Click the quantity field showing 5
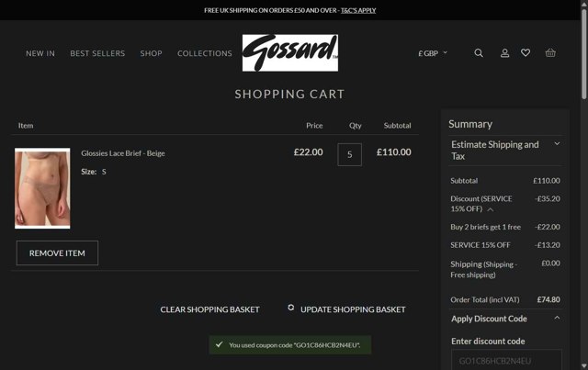The height and width of the screenshot is (370, 588). [x=349, y=154]
